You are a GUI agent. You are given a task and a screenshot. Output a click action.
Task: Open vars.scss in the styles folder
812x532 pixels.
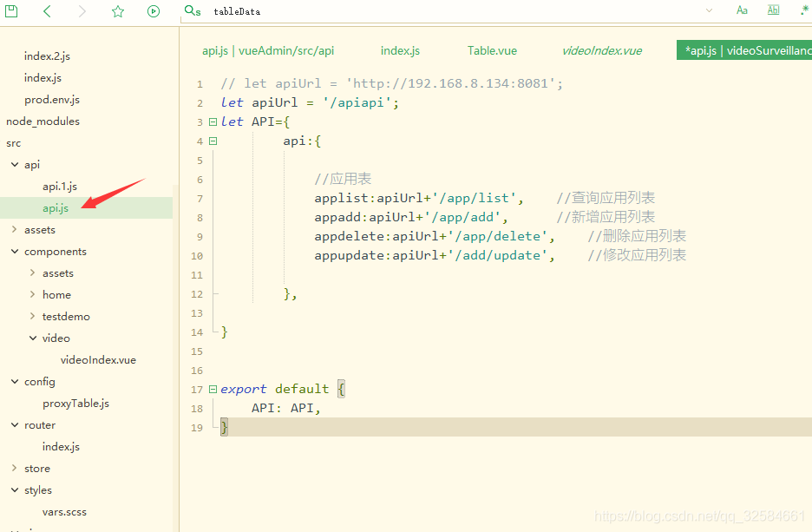(64, 512)
